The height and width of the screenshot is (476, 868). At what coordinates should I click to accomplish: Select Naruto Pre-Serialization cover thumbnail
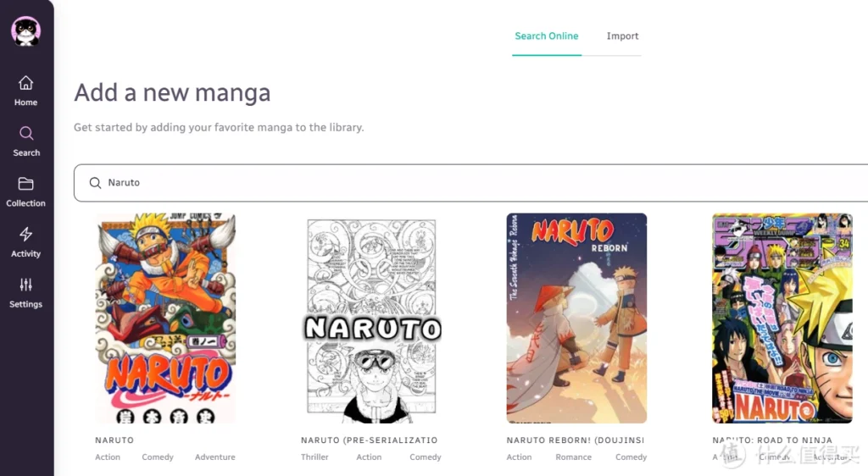point(371,318)
